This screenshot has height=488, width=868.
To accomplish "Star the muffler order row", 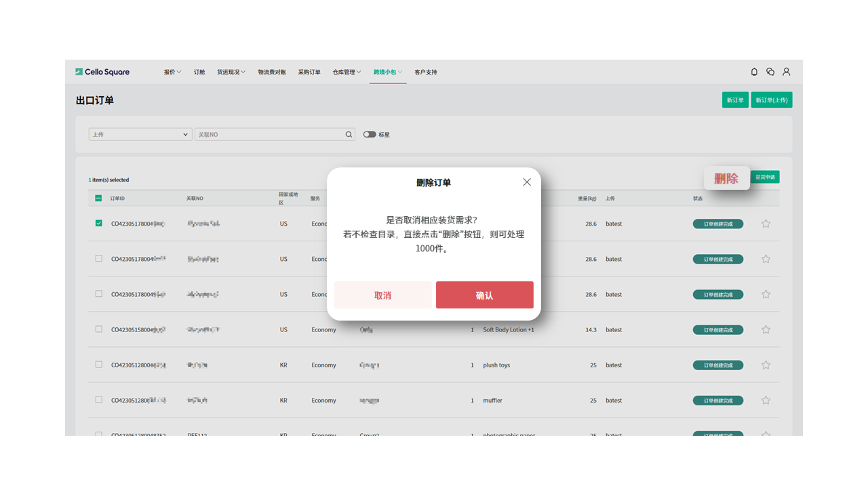I will 766,401.
